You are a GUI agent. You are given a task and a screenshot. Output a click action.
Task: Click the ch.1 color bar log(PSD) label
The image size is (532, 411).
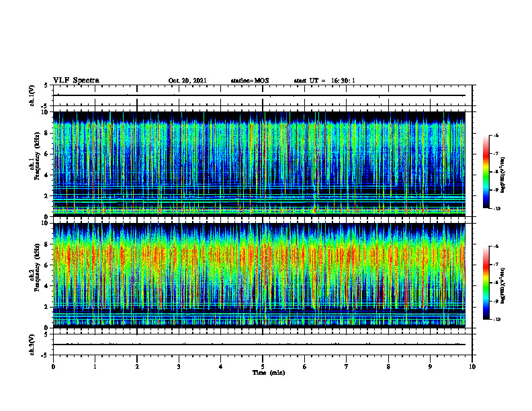[503, 175]
